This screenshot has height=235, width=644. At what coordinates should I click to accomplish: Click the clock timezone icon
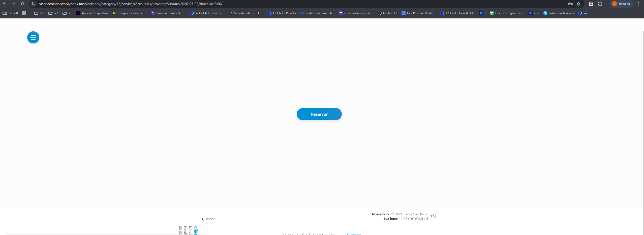pyautogui.click(x=433, y=216)
